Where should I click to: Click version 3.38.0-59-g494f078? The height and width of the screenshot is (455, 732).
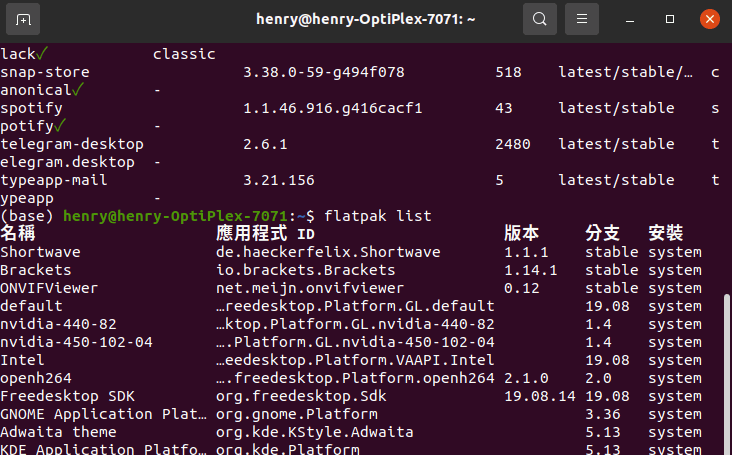click(324, 72)
